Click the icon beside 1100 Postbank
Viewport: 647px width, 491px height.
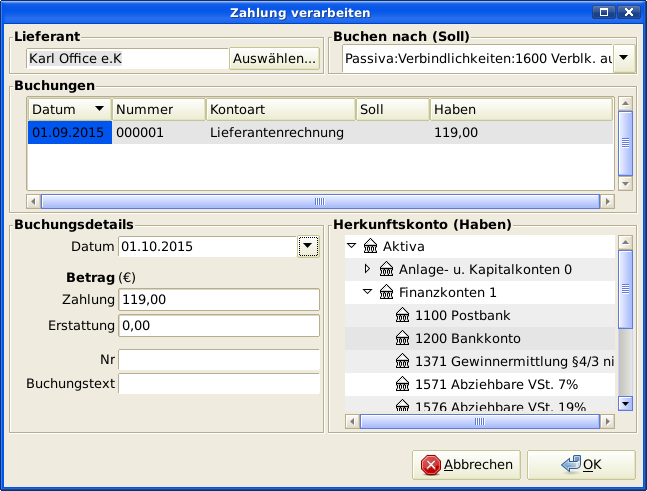403,315
